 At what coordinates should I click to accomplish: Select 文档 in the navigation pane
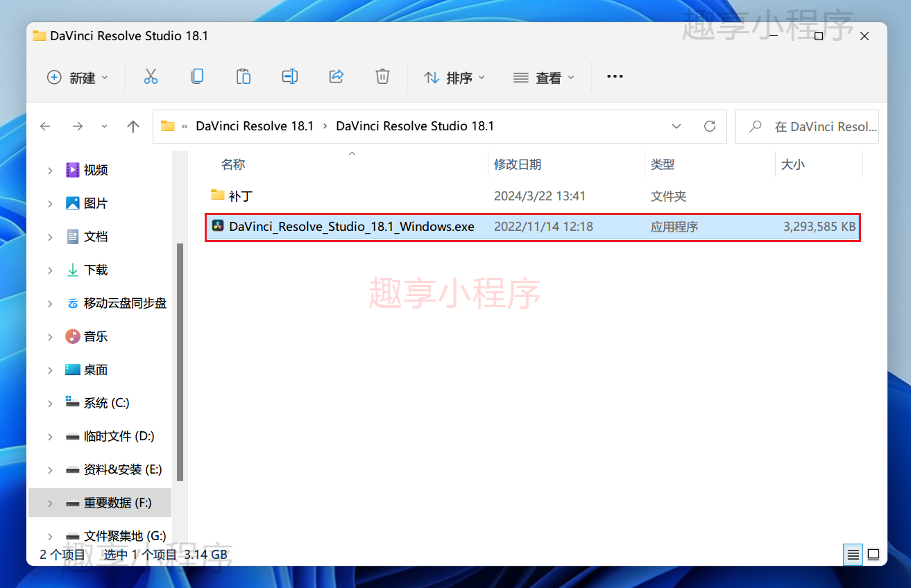[x=96, y=236]
